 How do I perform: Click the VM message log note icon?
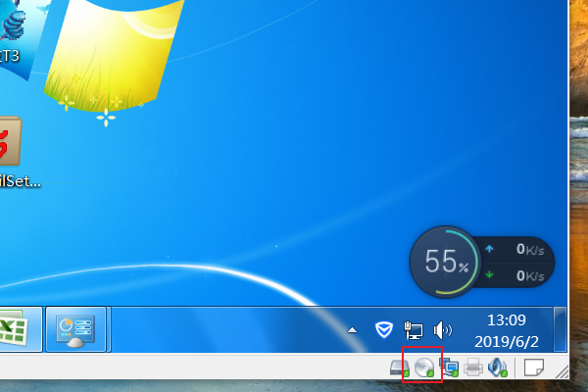point(534,367)
